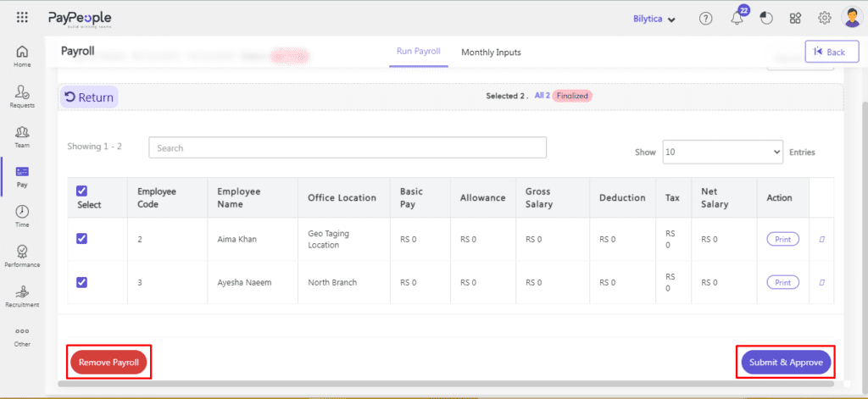The image size is (868, 399).
Task: Focus the Search input field
Action: [x=348, y=147]
